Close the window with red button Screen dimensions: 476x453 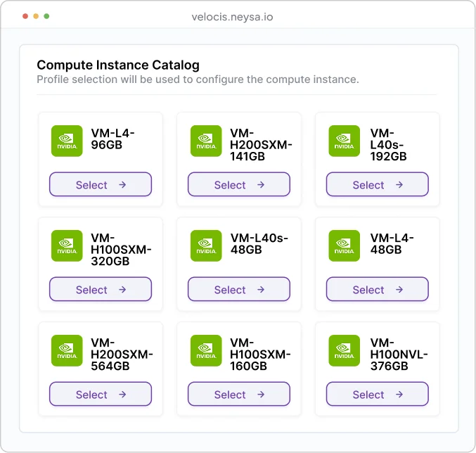coord(25,16)
